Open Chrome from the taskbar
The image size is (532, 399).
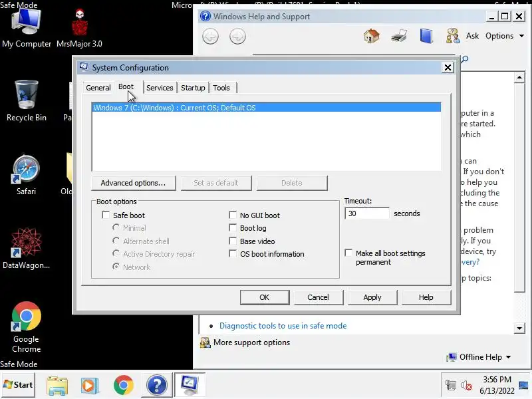click(x=124, y=386)
